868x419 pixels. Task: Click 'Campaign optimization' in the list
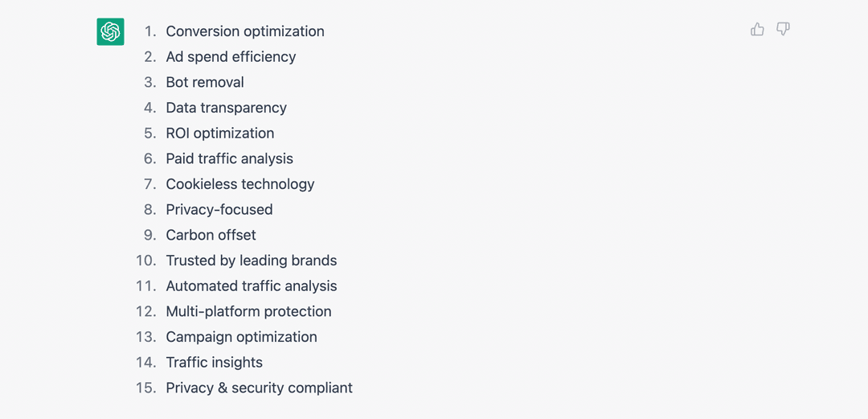pyautogui.click(x=241, y=337)
